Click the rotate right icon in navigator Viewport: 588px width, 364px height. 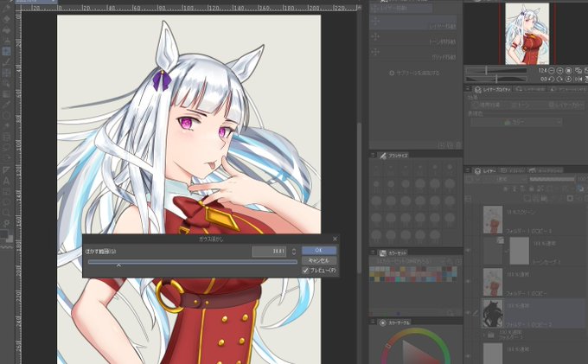coord(559,79)
